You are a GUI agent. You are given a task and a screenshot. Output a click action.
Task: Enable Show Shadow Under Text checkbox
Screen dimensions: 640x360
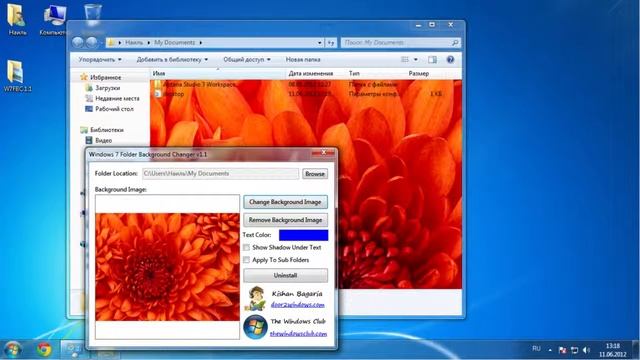(x=246, y=247)
